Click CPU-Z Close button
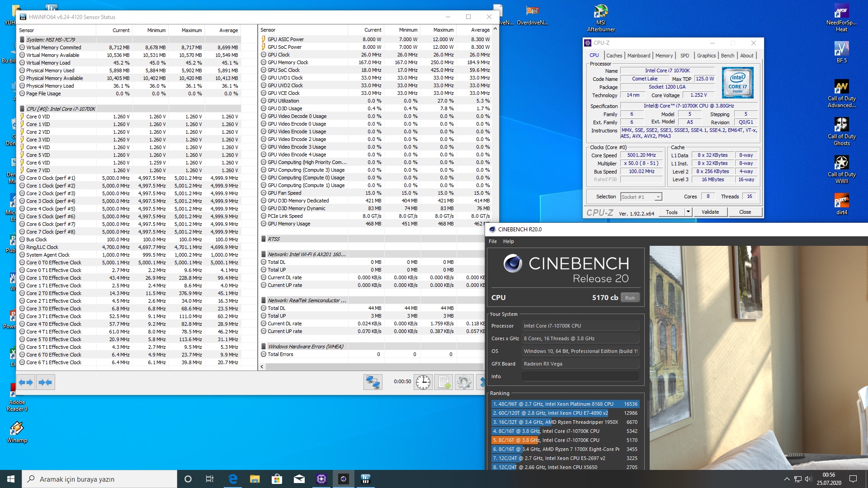 point(745,212)
